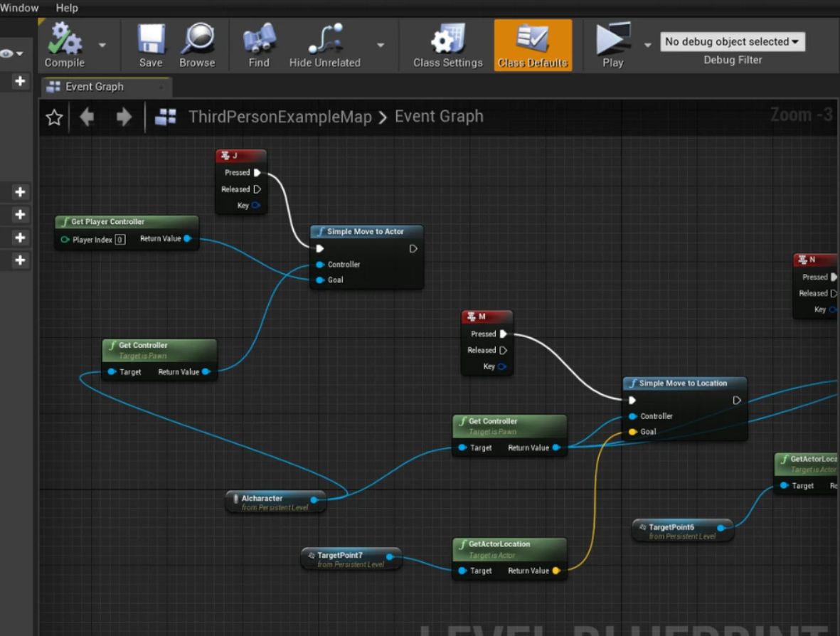Click the Class Defaults button
Viewport: 840px width, 636px height.
533,45
